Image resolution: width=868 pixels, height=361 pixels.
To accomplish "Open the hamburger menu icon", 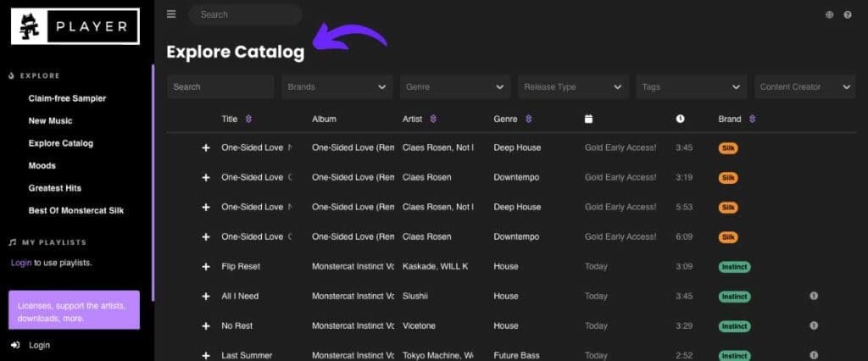I will coord(171,14).
